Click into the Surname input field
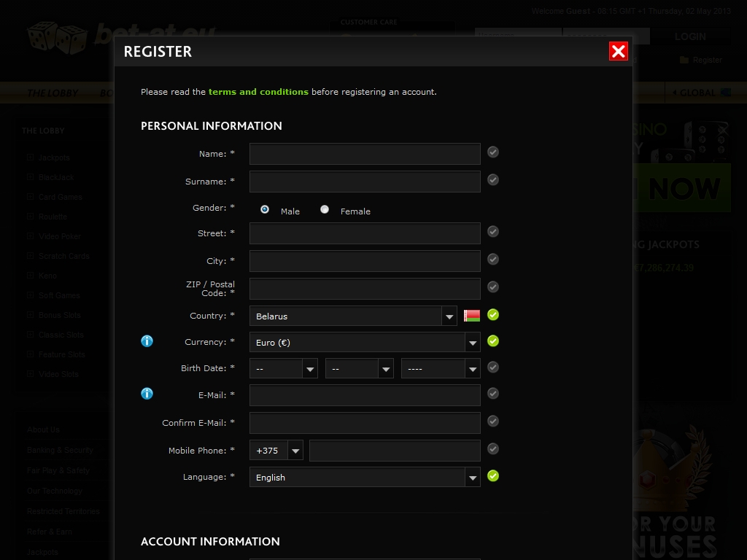This screenshot has height=560, width=747. [x=365, y=182]
